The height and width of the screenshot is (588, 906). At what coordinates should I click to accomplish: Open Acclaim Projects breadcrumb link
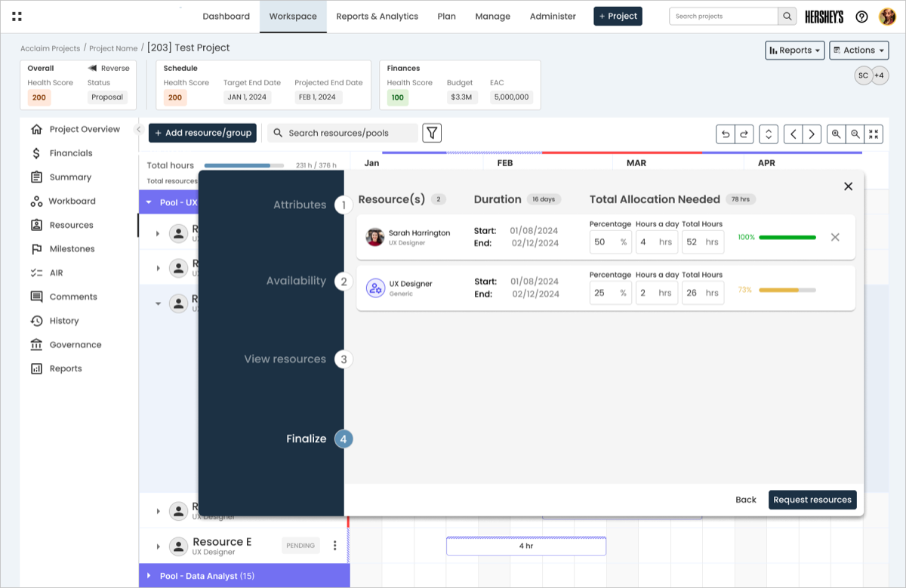[50, 48]
